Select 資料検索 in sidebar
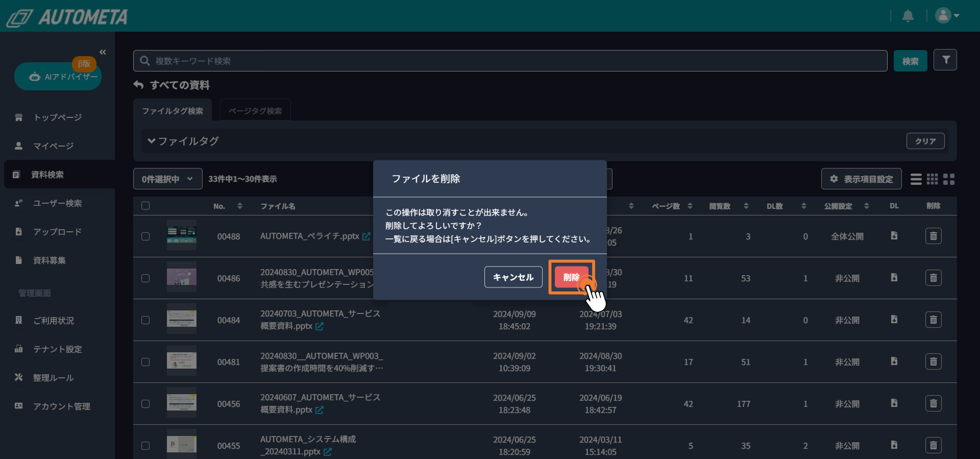This screenshot has width=980, height=459. coord(59,174)
